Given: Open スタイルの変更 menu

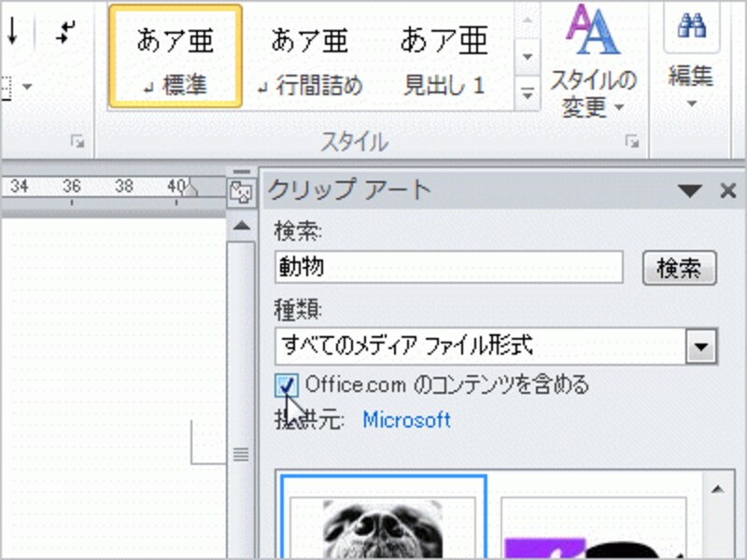Looking at the screenshot, I should (x=593, y=62).
